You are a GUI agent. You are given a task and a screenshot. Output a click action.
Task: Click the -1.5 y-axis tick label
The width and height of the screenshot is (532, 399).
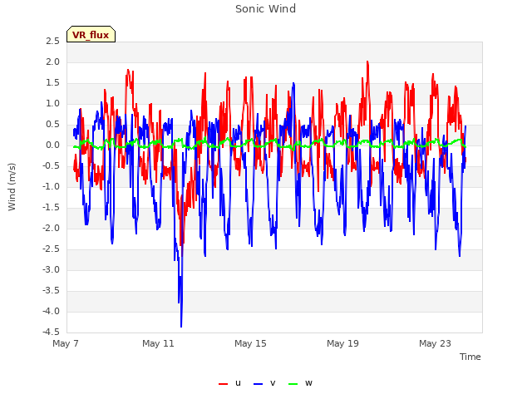(52, 207)
